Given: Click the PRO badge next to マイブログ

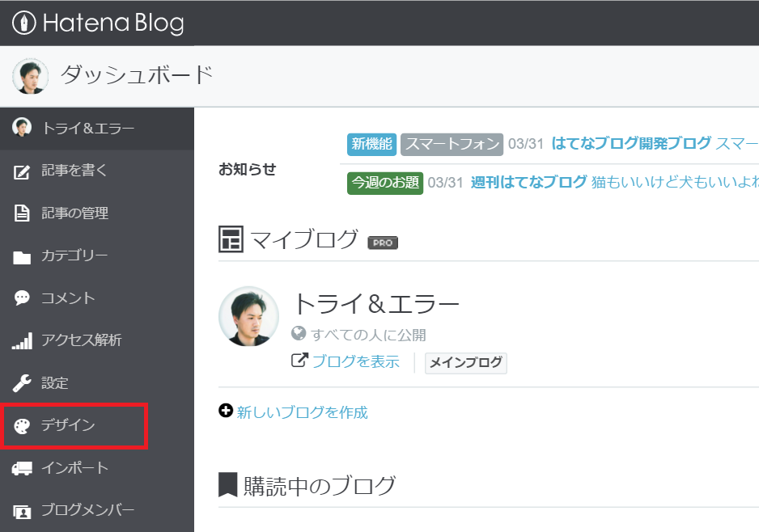Looking at the screenshot, I should click(383, 243).
